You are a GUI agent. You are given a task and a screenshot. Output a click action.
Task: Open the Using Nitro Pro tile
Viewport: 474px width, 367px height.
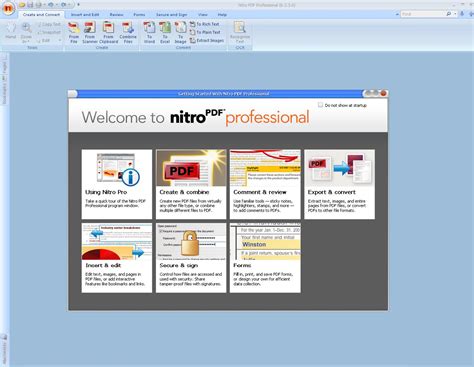[117, 184]
